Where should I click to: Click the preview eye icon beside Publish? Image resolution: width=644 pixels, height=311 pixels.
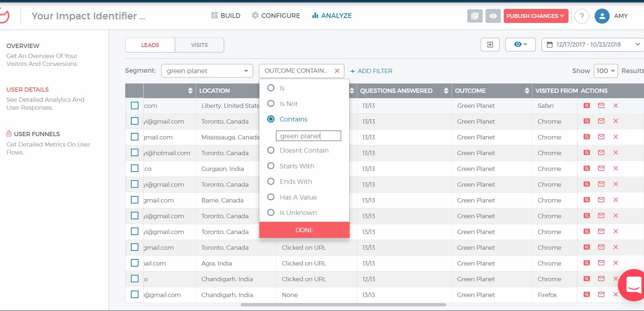coord(493,16)
